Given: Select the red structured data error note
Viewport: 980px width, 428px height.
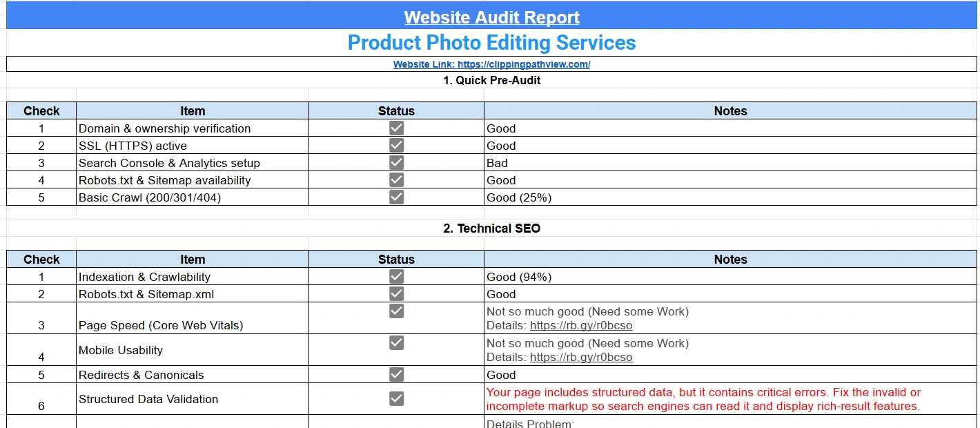Looking at the screenshot, I should pyautogui.click(x=703, y=399).
